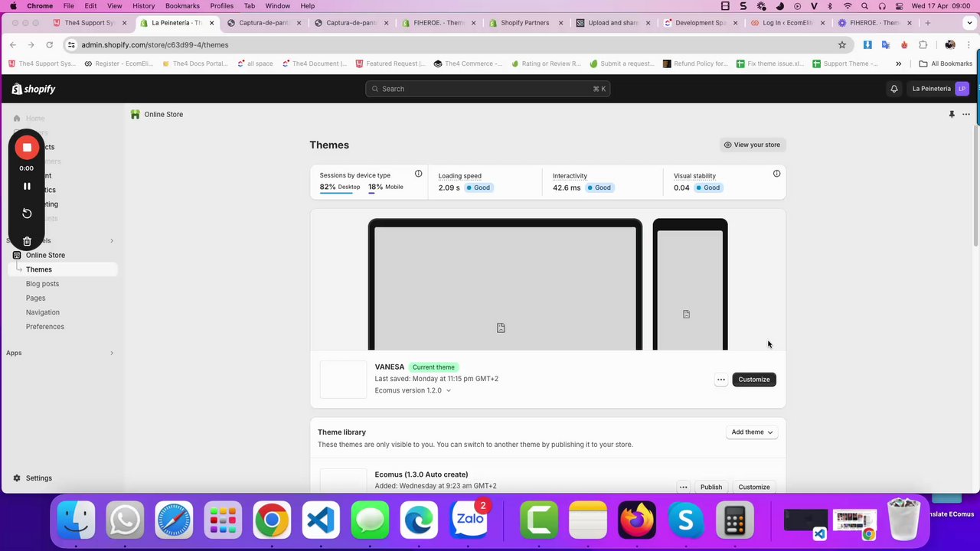Open a new Chrome tab with plus button
This screenshot has height=551, width=980.
point(927,23)
